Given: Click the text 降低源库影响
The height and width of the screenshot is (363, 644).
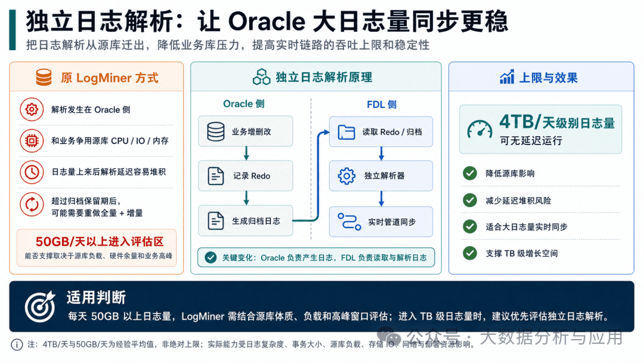Looking at the screenshot, I should [x=510, y=174].
